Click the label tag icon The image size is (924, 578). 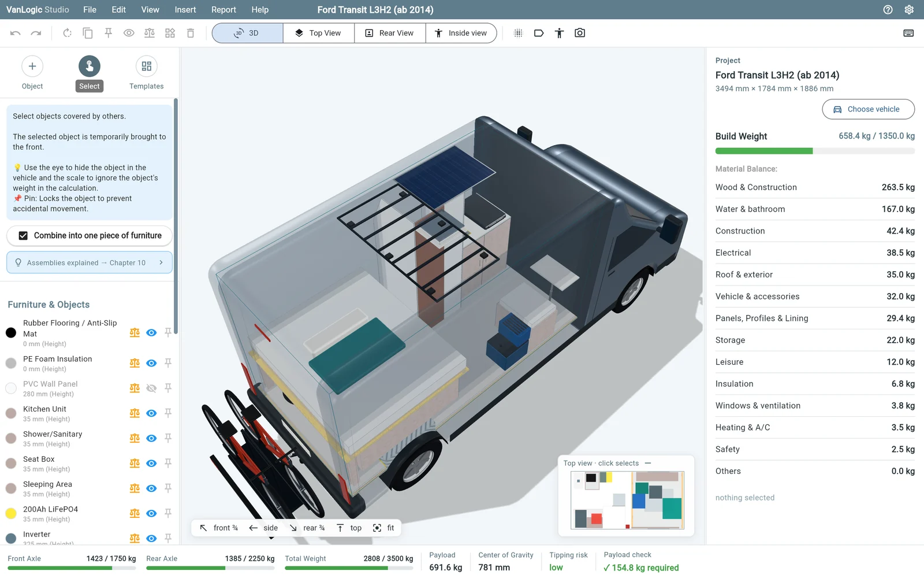pos(539,33)
